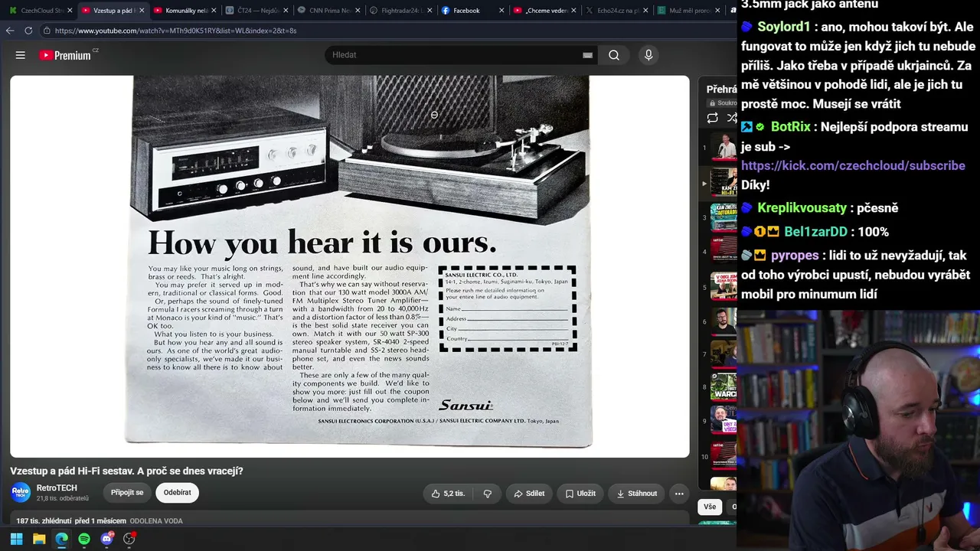Screen dimensions: 980x551
Task: Close the CzechCloud Stream tab
Action: click(70, 11)
